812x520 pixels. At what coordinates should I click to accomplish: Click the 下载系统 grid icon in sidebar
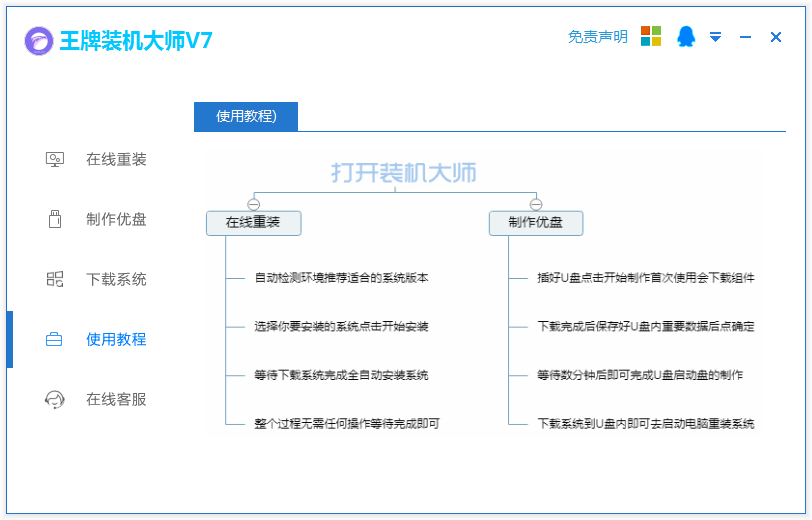(55, 279)
